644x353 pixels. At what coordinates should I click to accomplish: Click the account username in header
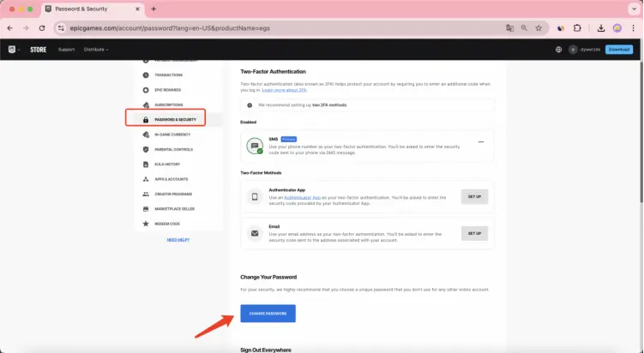(x=590, y=50)
